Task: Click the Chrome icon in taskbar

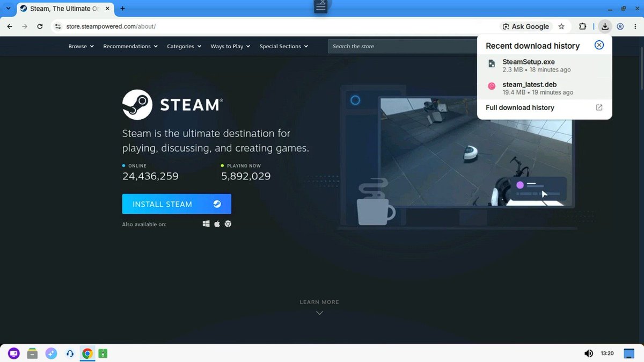Action: [x=87, y=353]
